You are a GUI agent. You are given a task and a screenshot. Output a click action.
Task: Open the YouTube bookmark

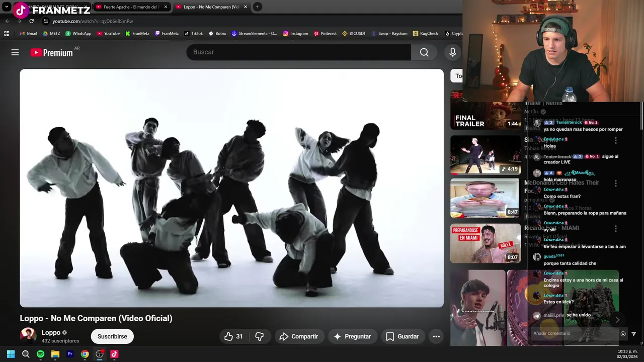108,34
